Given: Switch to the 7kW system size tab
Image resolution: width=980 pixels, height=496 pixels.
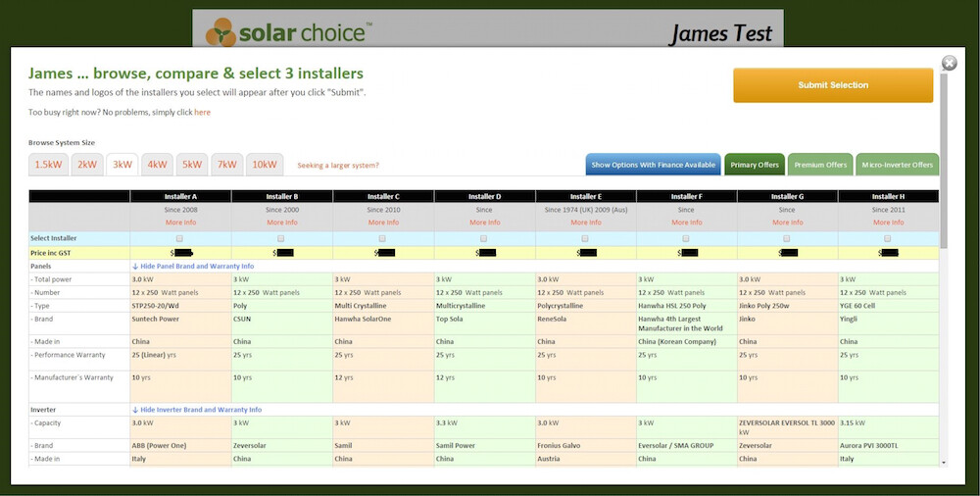Looking at the screenshot, I should tap(227, 165).
